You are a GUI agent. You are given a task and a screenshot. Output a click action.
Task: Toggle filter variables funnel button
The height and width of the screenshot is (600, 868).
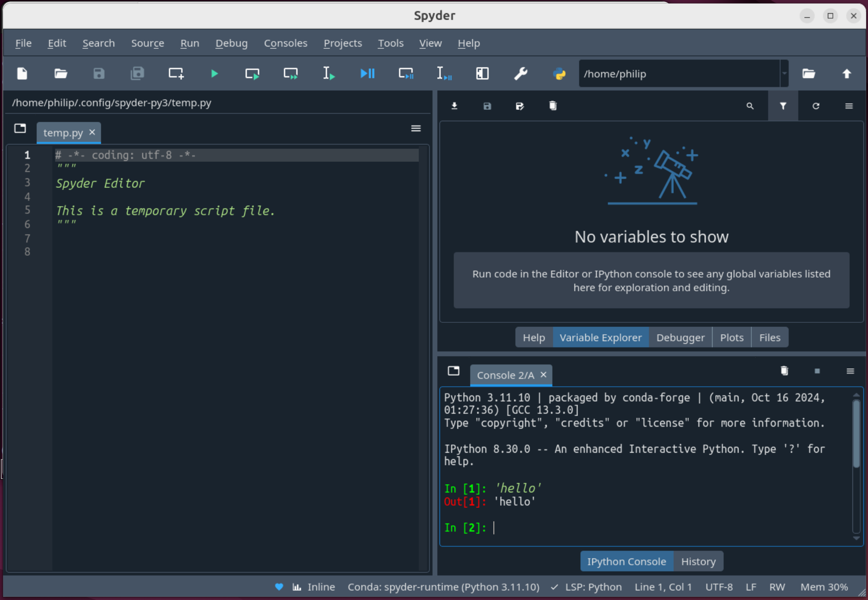pyautogui.click(x=783, y=106)
